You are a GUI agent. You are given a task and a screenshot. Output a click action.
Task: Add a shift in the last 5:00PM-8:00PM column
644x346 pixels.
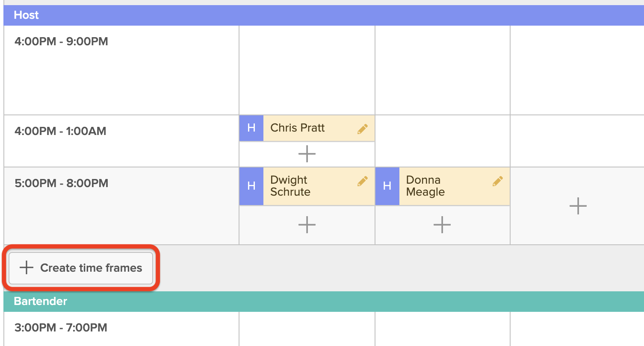click(x=577, y=206)
